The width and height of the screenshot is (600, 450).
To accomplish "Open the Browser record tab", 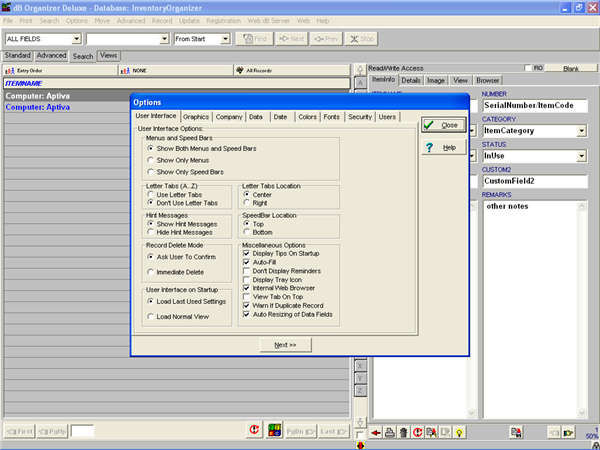I will [x=488, y=80].
